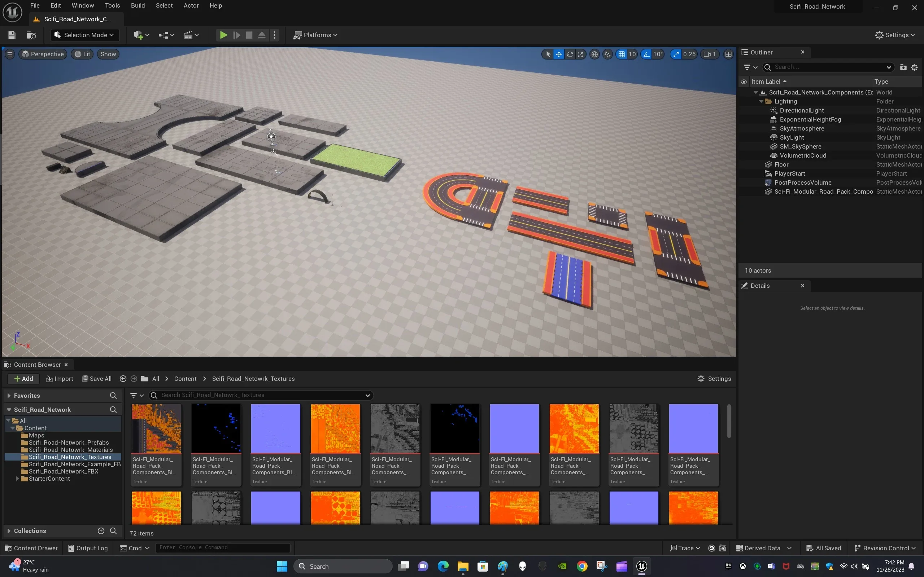This screenshot has width=924, height=577.
Task: Collapse the Lighting folder in the Outliner
Action: 760,101
